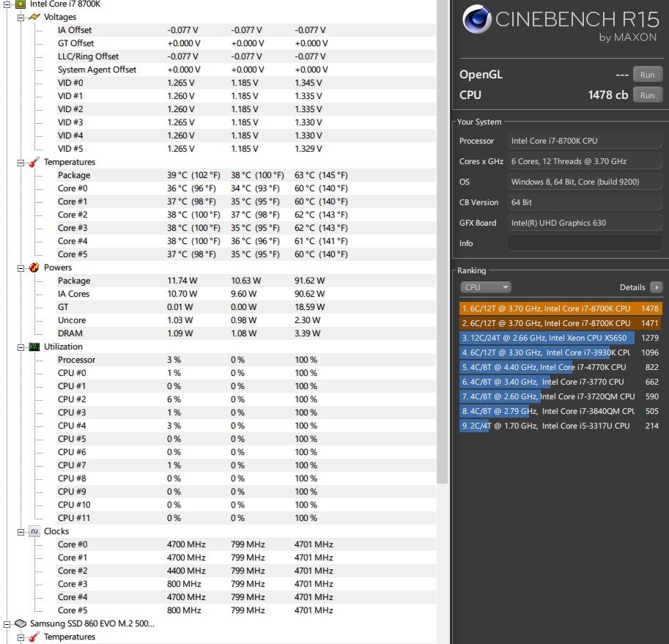The height and width of the screenshot is (644, 669).
Task: Click the Clocks waveform icon
Action: point(34,531)
